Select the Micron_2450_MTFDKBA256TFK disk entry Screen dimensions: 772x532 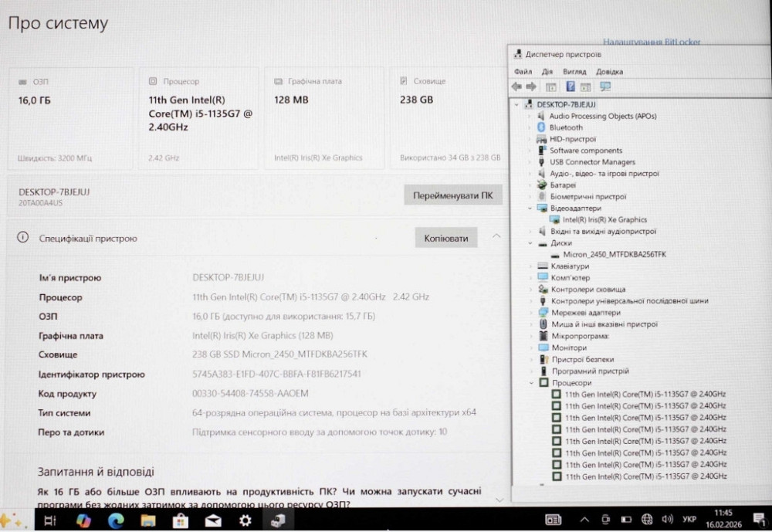pyautogui.click(x=614, y=254)
